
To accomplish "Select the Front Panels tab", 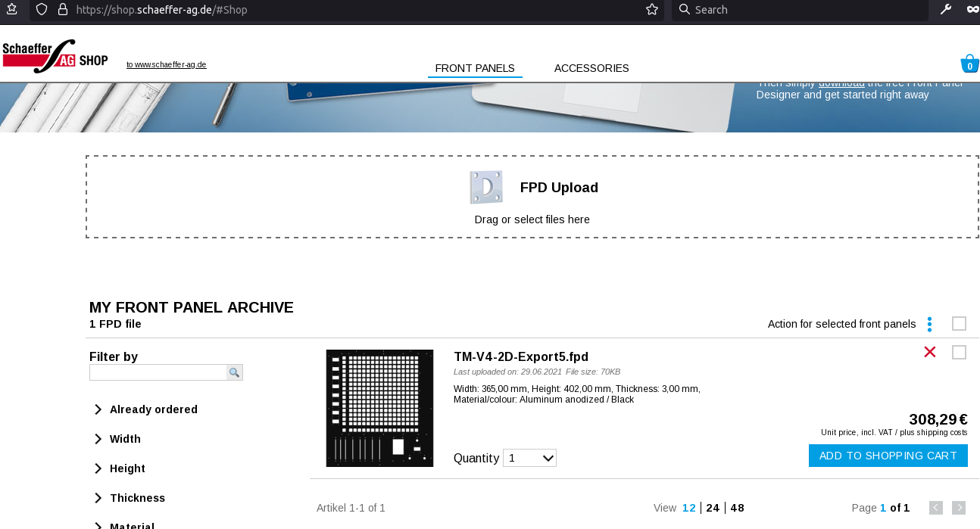I will (x=475, y=68).
